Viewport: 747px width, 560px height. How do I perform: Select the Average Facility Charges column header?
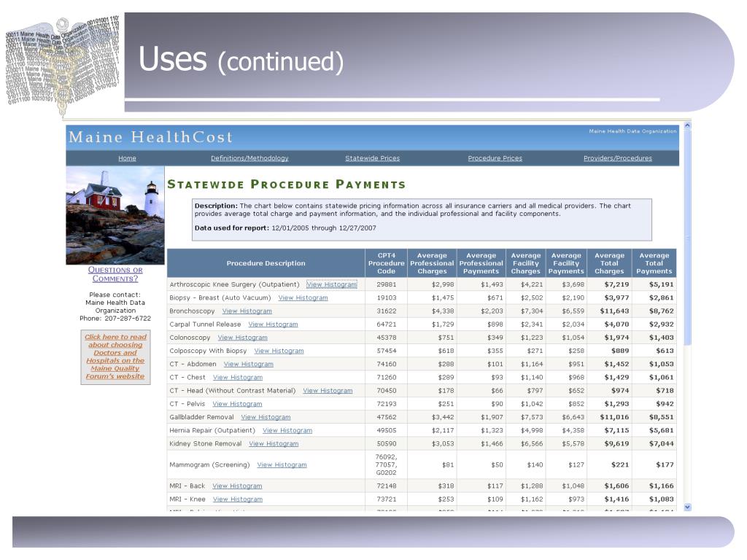(526, 263)
